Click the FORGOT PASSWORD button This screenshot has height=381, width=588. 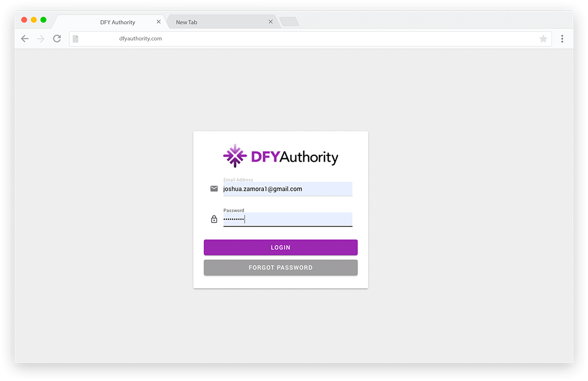click(281, 267)
